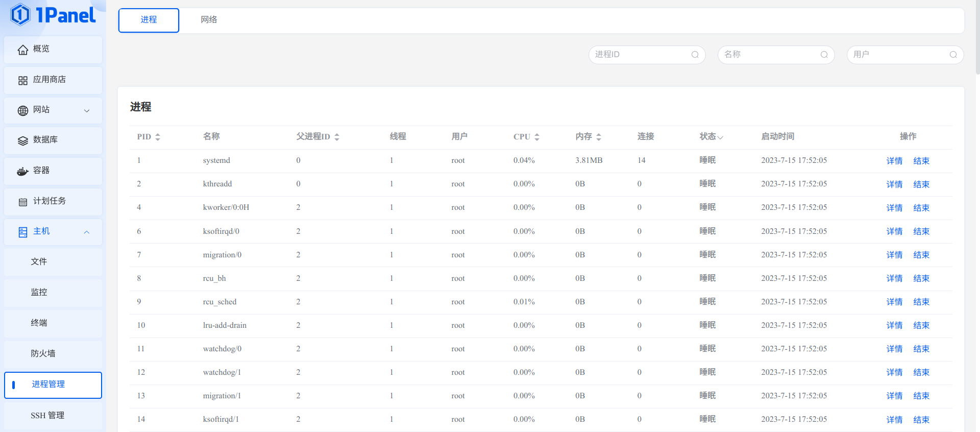The width and height of the screenshot is (980, 432).
Task: View 详情 for rcu_sched process
Action: pos(894,302)
